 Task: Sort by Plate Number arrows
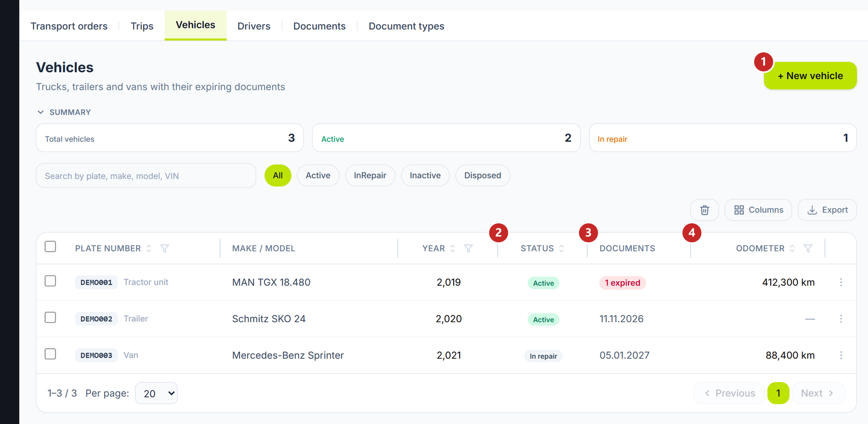[x=149, y=248]
